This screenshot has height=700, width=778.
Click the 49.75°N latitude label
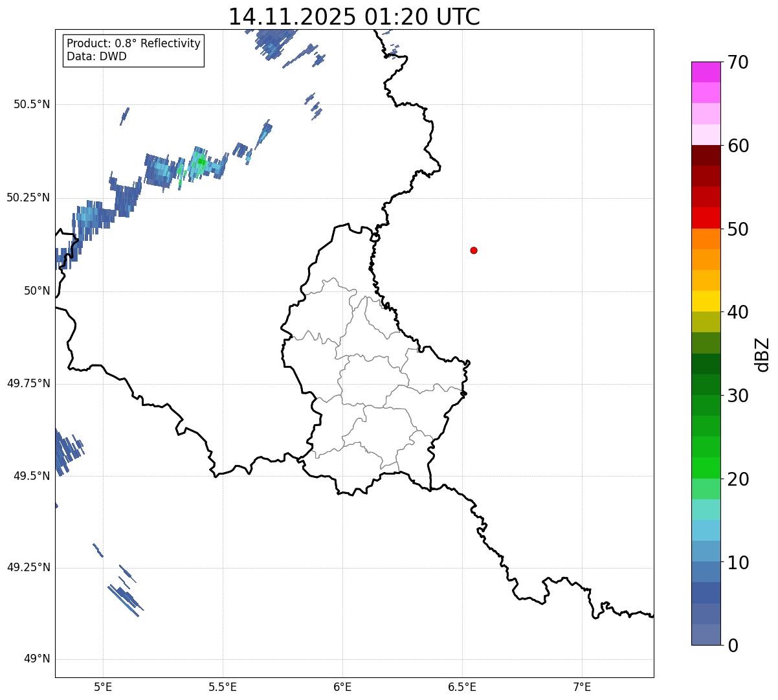(28, 383)
